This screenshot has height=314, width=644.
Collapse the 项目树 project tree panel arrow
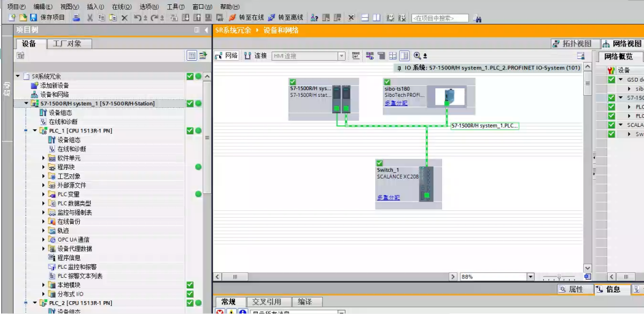click(x=206, y=30)
